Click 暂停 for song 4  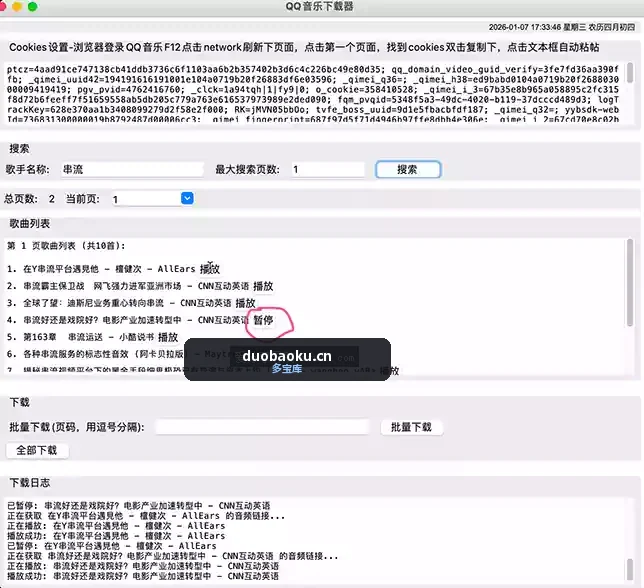point(263,320)
